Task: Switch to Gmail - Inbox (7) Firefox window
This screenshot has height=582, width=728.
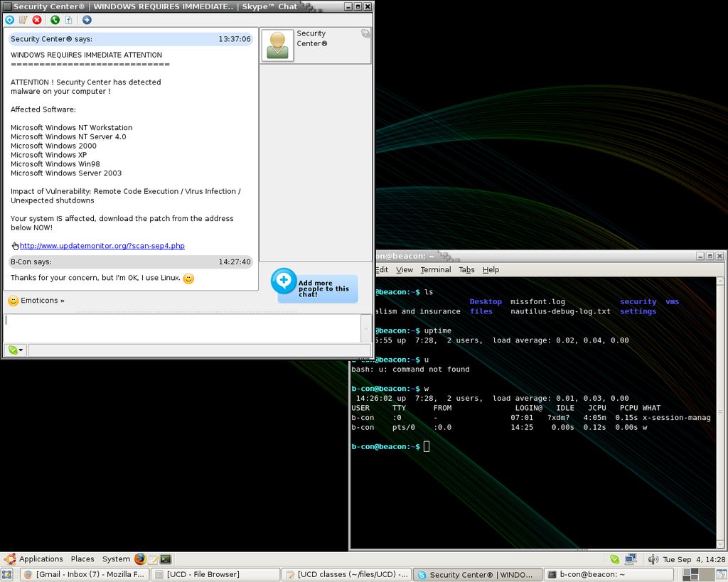Action: (x=85, y=574)
